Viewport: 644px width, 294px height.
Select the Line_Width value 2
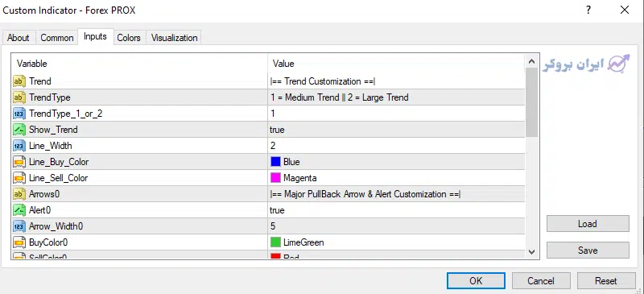pyautogui.click(x=273, y=146)
